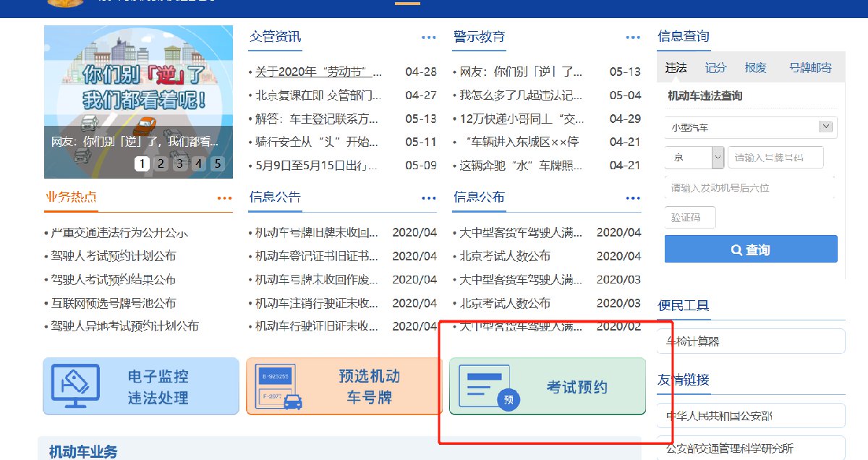Switch to the 记分 query tab
The width and height of the screenshot is (868, 460).
click(715, 68)
